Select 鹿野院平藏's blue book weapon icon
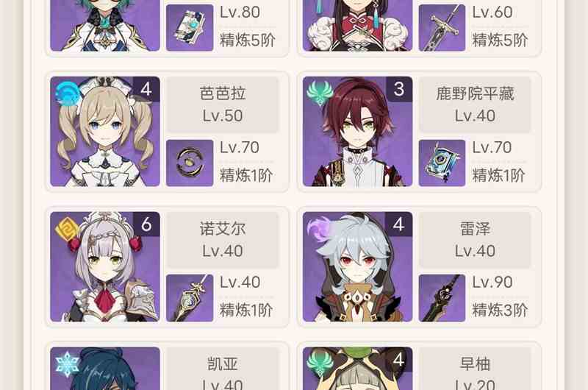 [x=442, y=163]
